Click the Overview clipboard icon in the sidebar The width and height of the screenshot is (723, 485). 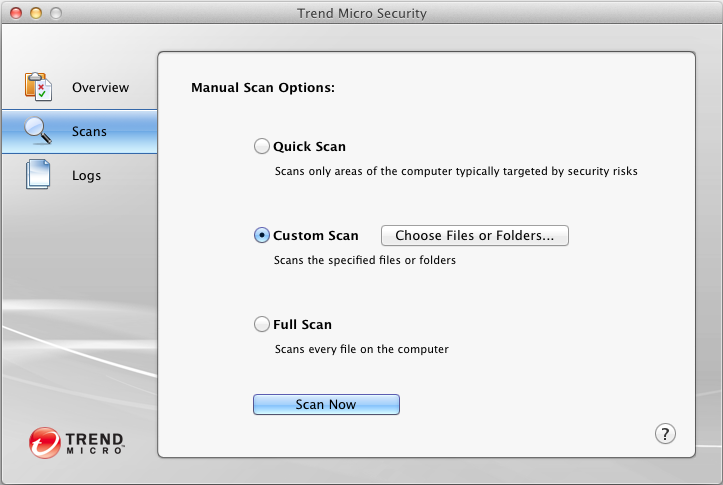[x=38, y=87]
